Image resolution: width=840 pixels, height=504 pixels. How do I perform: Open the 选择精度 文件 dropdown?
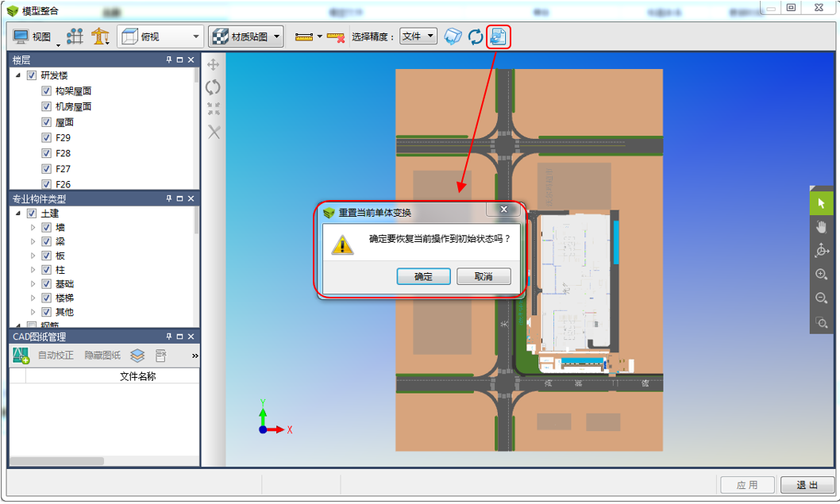click(418, 36)
